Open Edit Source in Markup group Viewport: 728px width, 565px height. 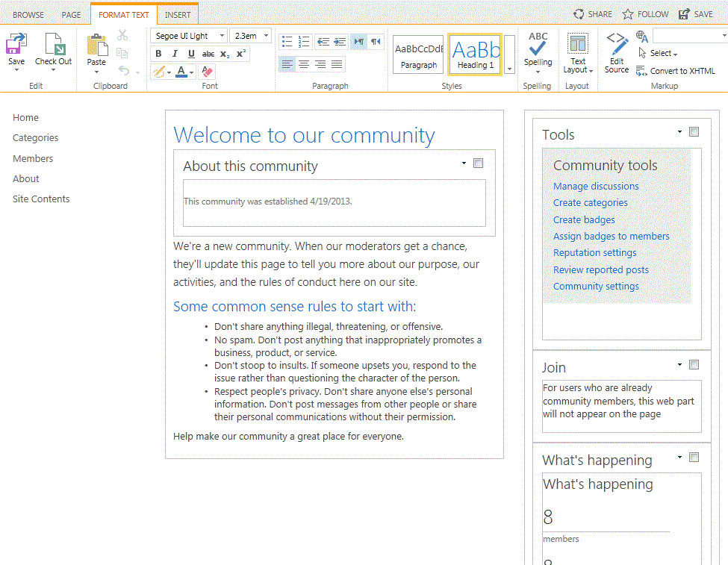tap(617, 52)
